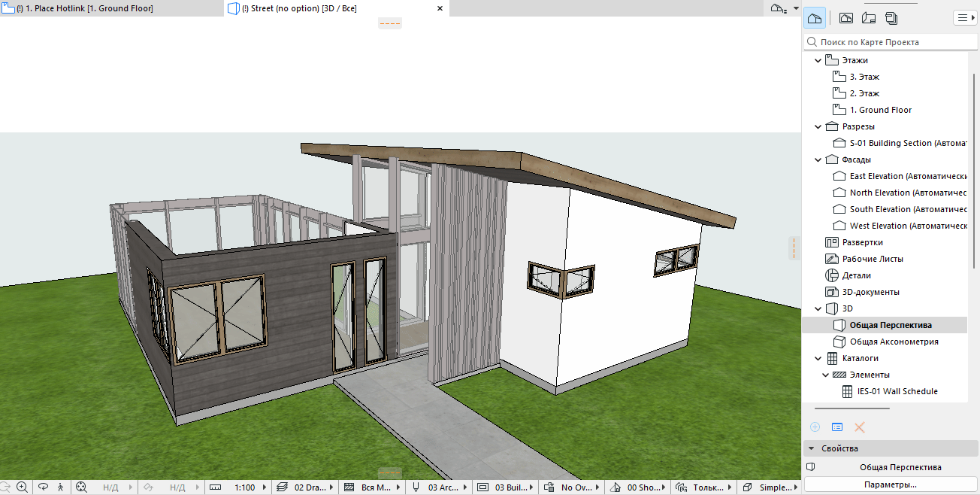
Task: Collapse the 3D tree group
Action: point(818,308)
